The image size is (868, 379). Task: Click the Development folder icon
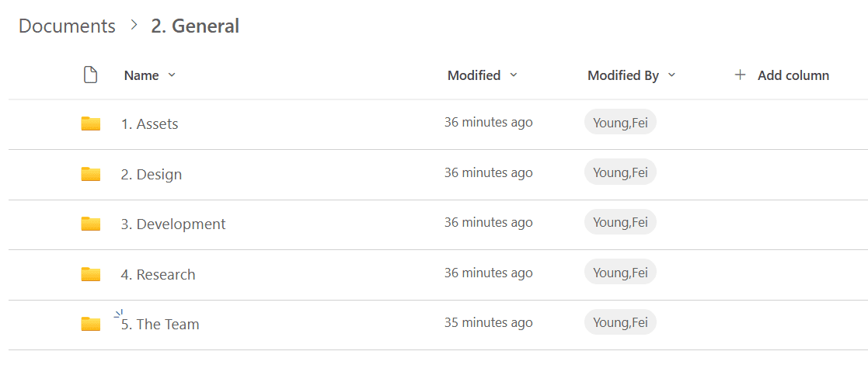tap(91, 224)
